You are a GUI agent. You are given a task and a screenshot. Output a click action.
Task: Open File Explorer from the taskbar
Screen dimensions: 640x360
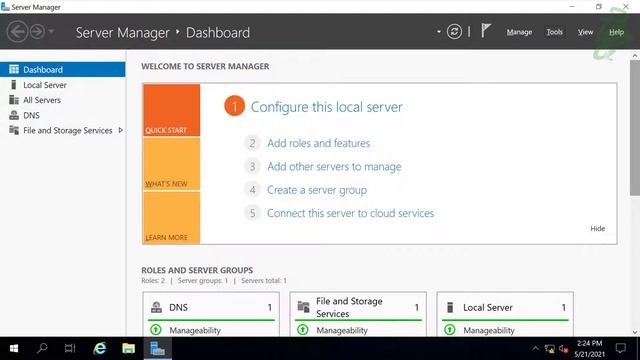(129, 348)
